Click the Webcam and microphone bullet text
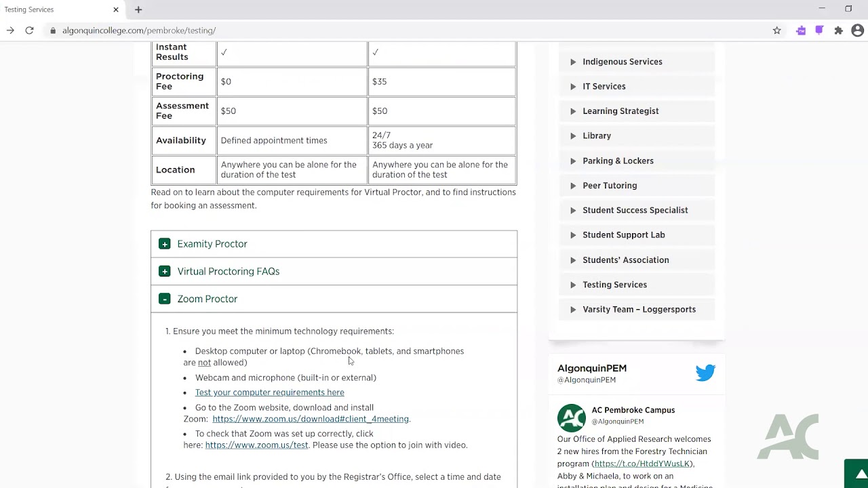The image size is (868, 488). click(285, 378)
